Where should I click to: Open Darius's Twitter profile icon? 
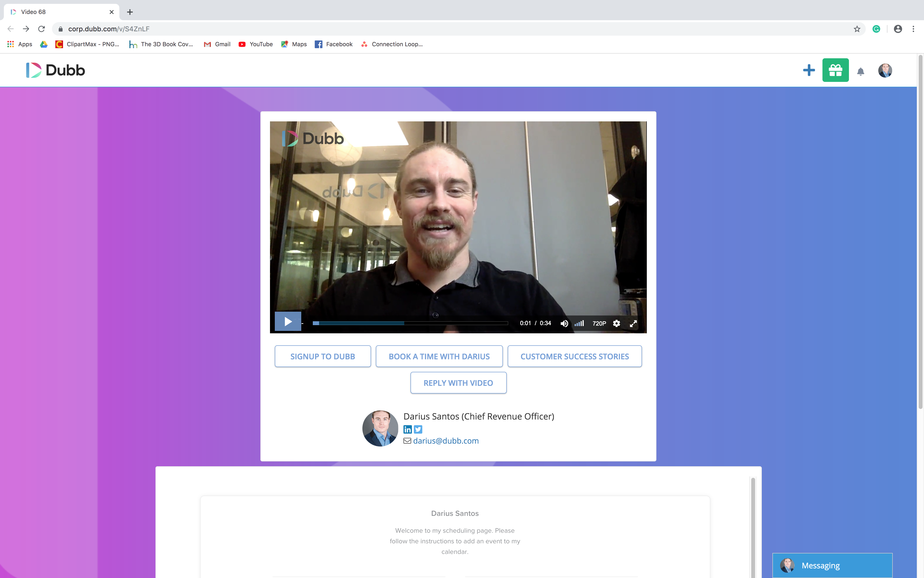pos(418,429)
